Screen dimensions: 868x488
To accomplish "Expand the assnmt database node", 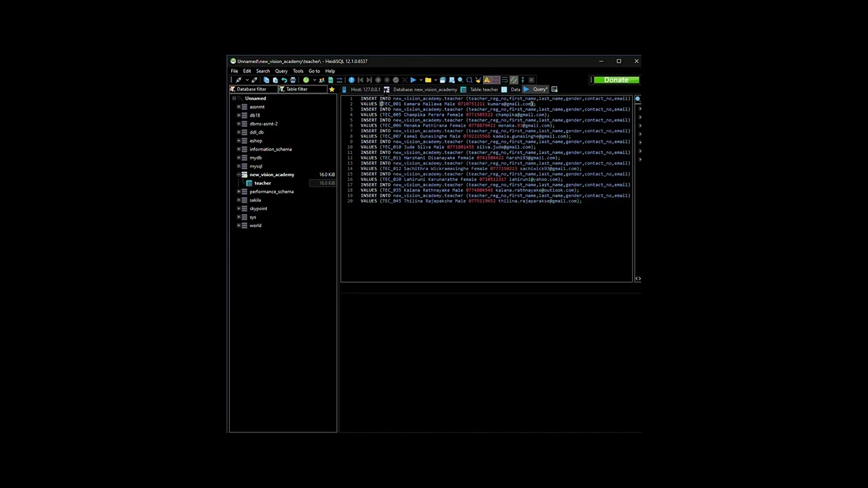I will (239, 107).
